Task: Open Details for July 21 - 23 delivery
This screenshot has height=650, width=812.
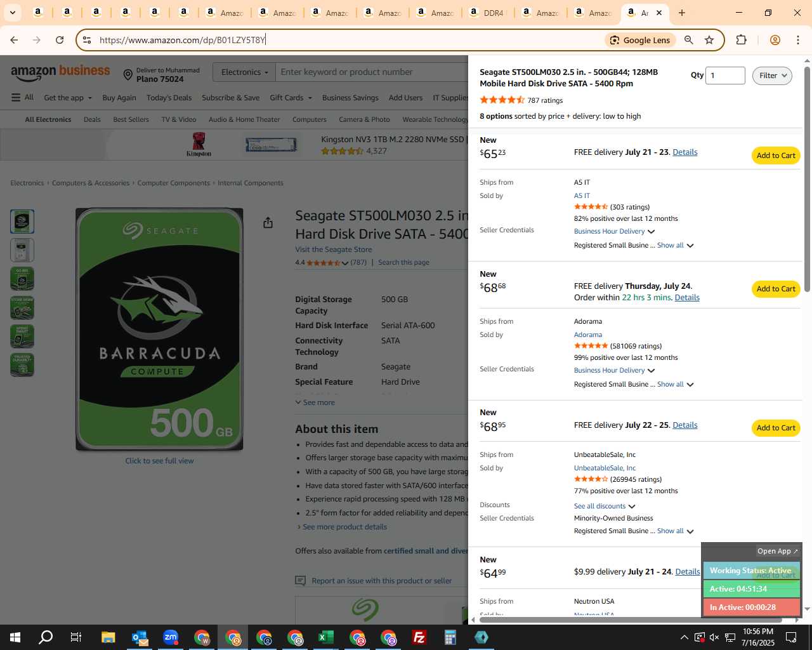Action: (x=684, y=152)
